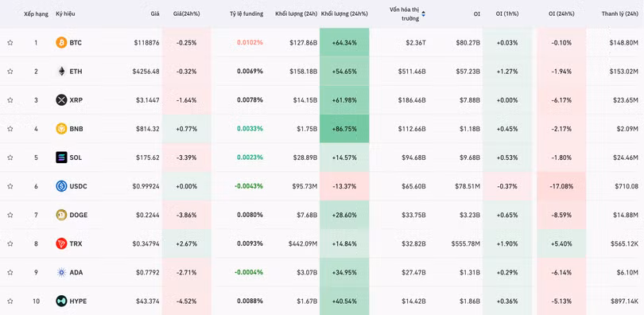Click TRX OI 1h change +1.90%
Image resolution: width=644 pixels, height=315 pixels.
pyautogui.click(x=507, y=243)
